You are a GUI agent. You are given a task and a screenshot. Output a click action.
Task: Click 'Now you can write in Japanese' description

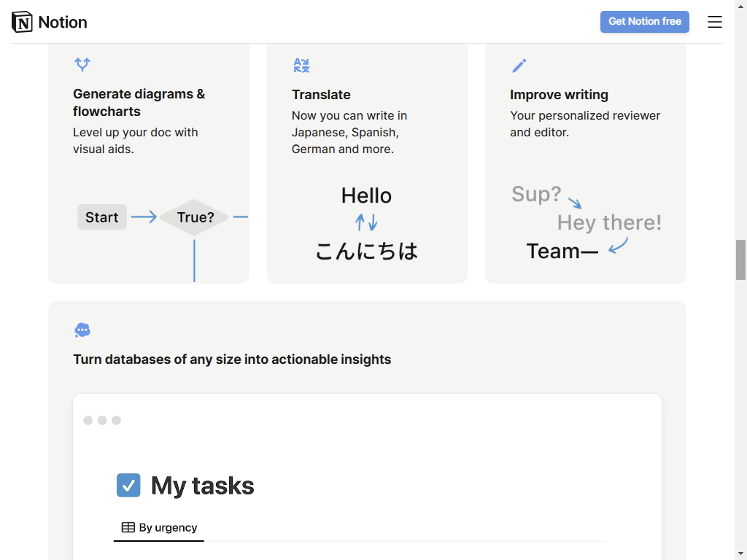[x=349, y=133]
